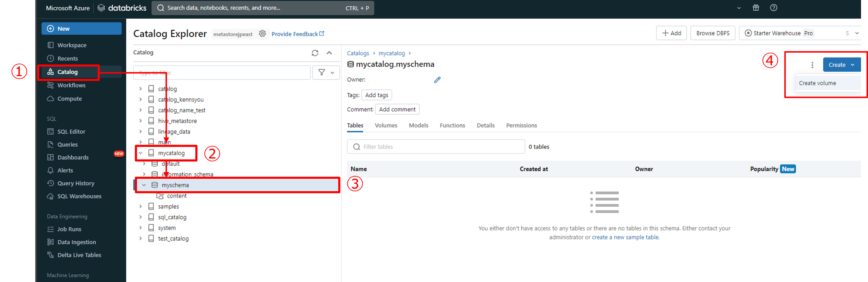
Task: Expand the hive_metastore catalog
Action: tap(141, 121)
